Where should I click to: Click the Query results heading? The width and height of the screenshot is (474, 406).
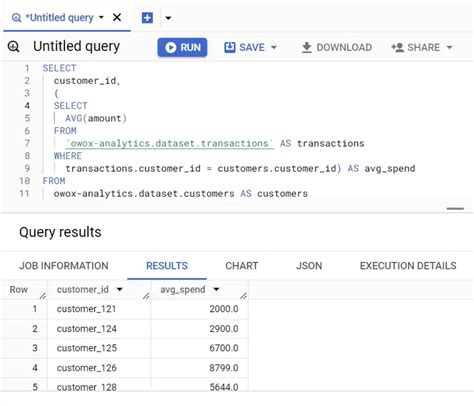60,232
